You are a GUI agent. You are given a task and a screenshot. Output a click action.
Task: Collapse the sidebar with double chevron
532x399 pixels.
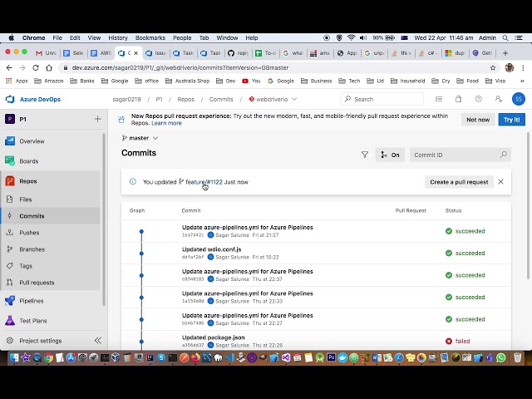[98, 341]
